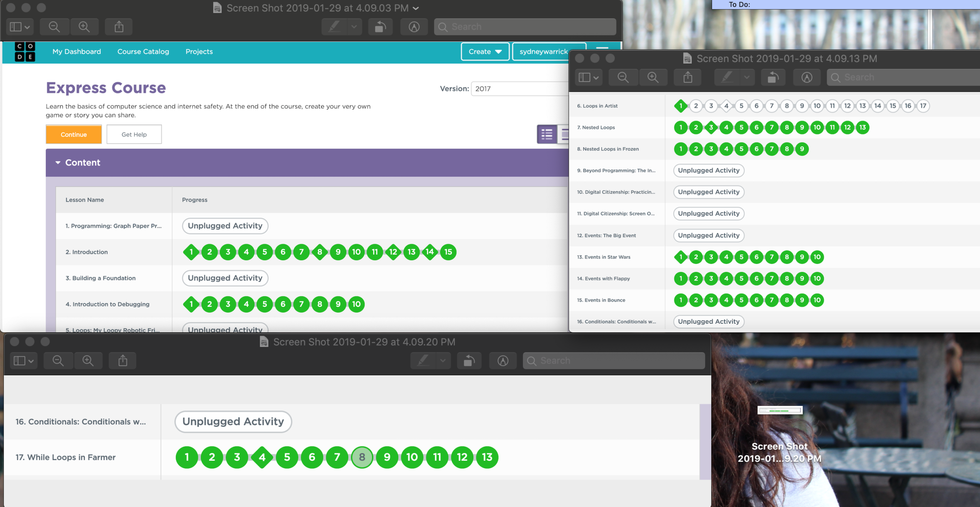Image resolution: width=980 pixels, height=507 pixels.
Task: Open sidebar view dropdown in the 4.09.20 window
Action: coord(23,361)
